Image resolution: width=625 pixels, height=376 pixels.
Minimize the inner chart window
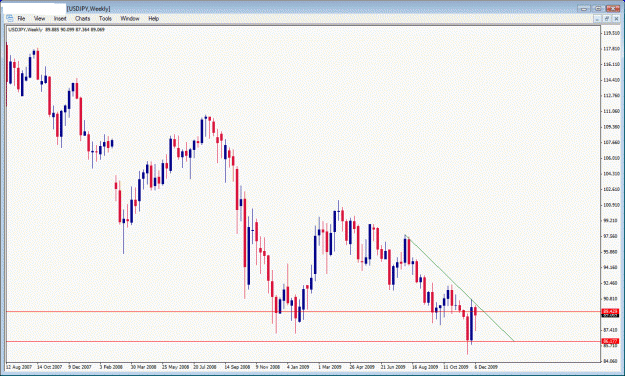point(597,19)
